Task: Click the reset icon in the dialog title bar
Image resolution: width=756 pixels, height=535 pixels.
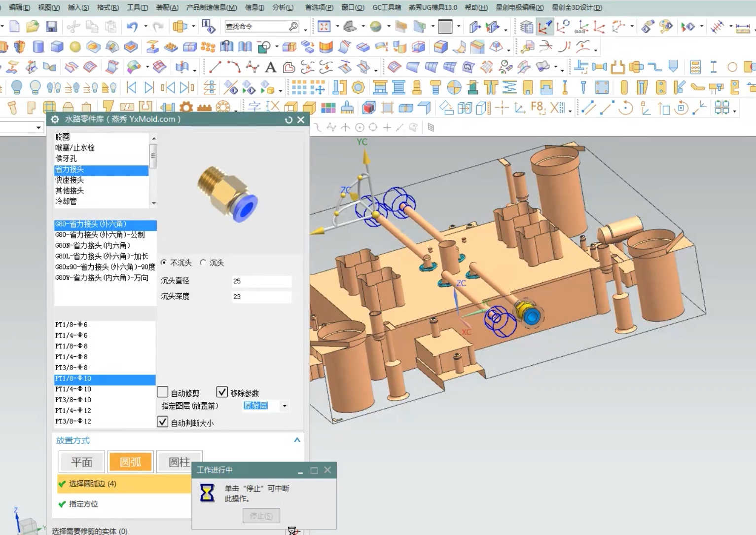Action: 289,119
